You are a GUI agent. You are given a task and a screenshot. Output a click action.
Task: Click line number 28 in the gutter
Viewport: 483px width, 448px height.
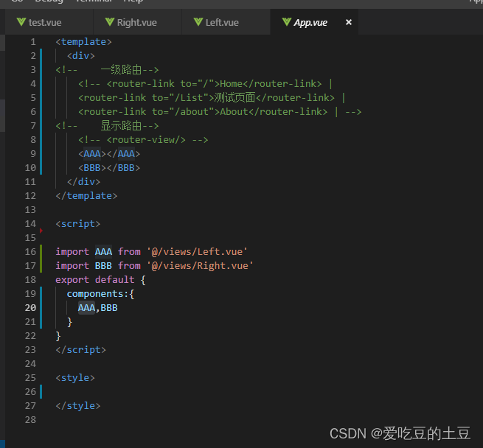point(30,420)
